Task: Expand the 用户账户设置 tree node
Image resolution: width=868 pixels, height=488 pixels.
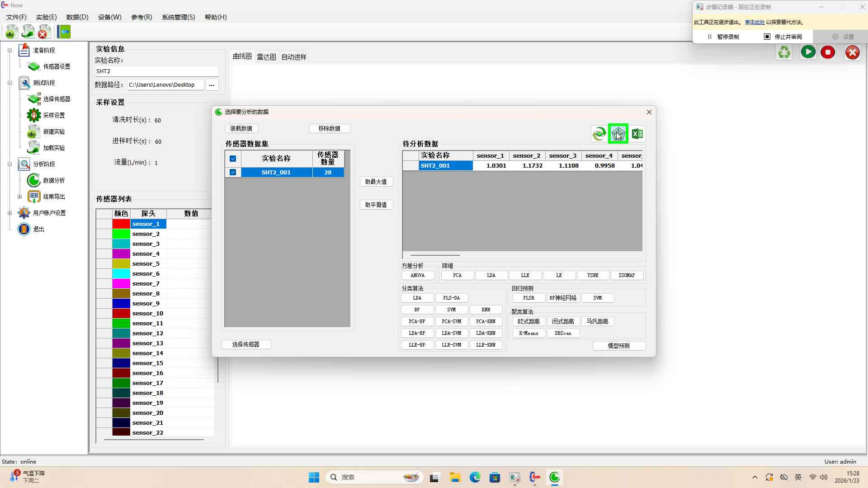Action: click(9, 213)
